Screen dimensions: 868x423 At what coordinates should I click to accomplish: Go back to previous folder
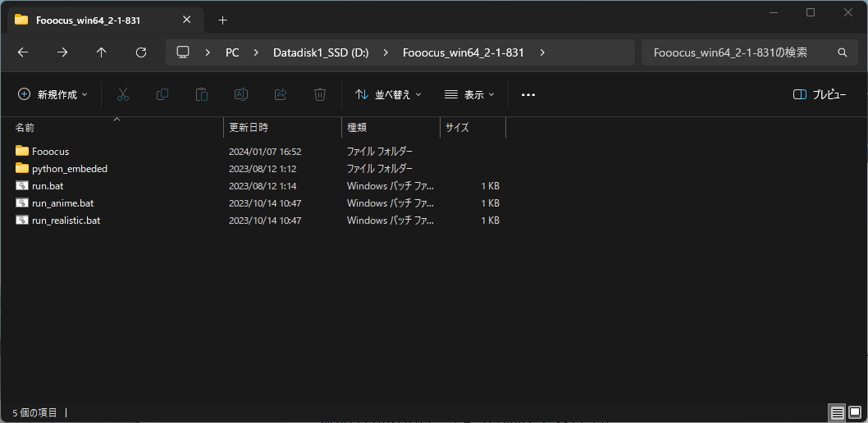click(22, 52)
